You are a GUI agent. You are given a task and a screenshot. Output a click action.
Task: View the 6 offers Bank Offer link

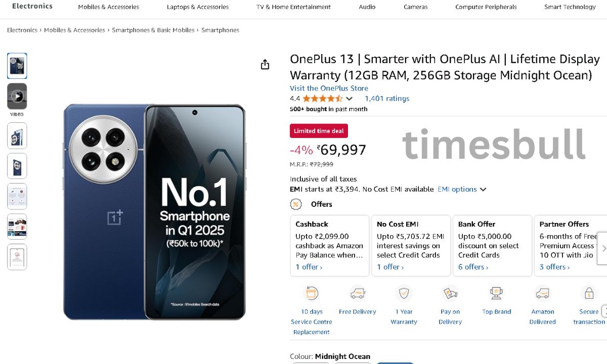coord(473,267)
